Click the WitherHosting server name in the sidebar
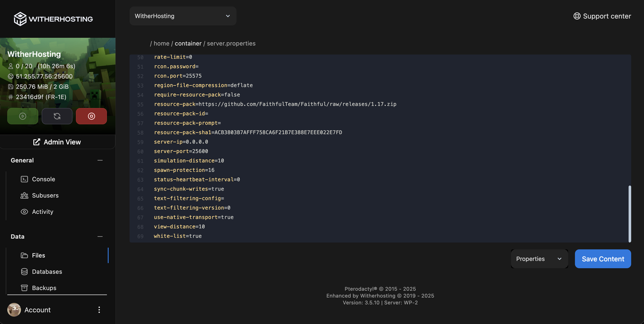This screenshot has width=644, height=324. (34, 54)
